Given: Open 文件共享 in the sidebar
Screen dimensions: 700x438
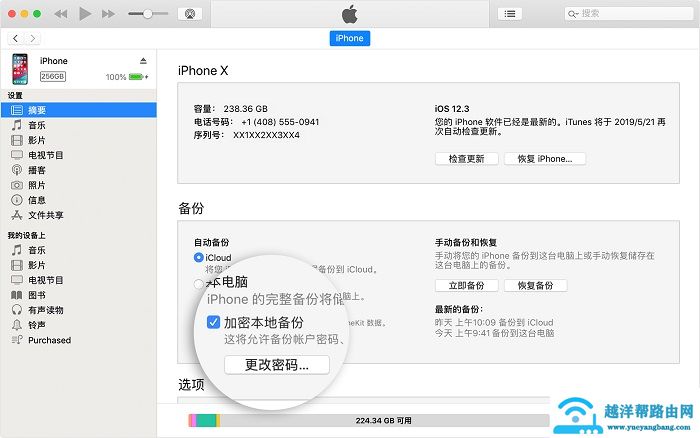Looking at the screenshot, I should pyautogui.click(x=45, y=215).
